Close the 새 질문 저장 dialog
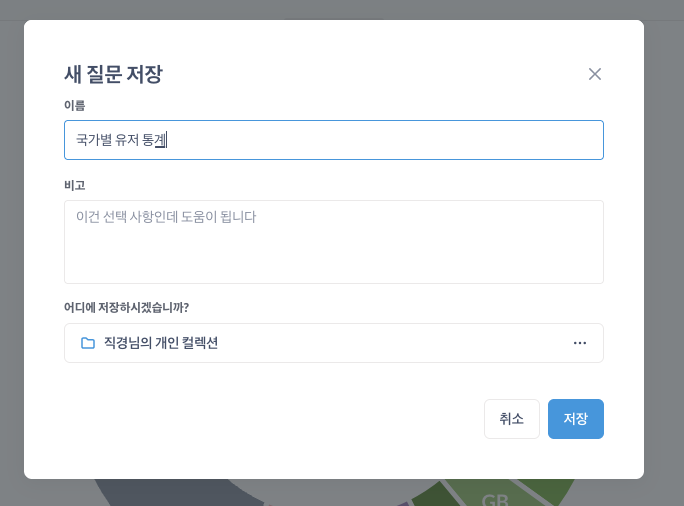 (595, 74)
